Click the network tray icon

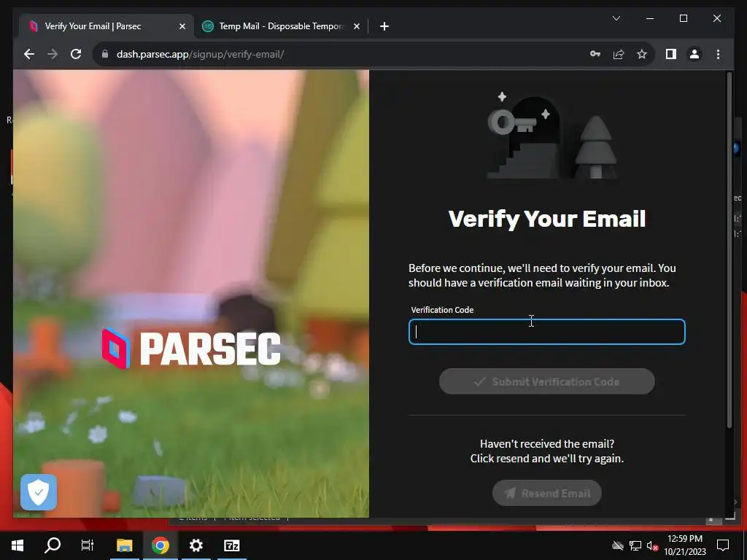tap(635, 545)
